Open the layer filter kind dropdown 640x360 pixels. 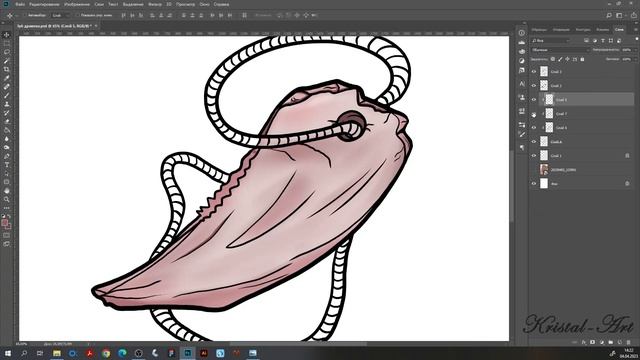pyautogui.click(x=550, y=40)
